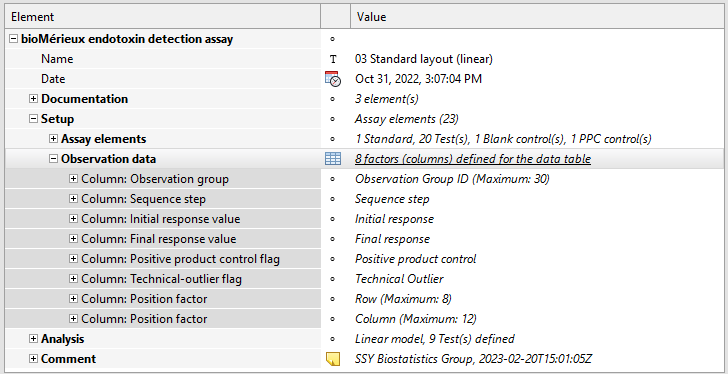The width and height of the screenshot is (728, 374).
Task: Click the Assay elements (23) value
Action: (407, 119)
